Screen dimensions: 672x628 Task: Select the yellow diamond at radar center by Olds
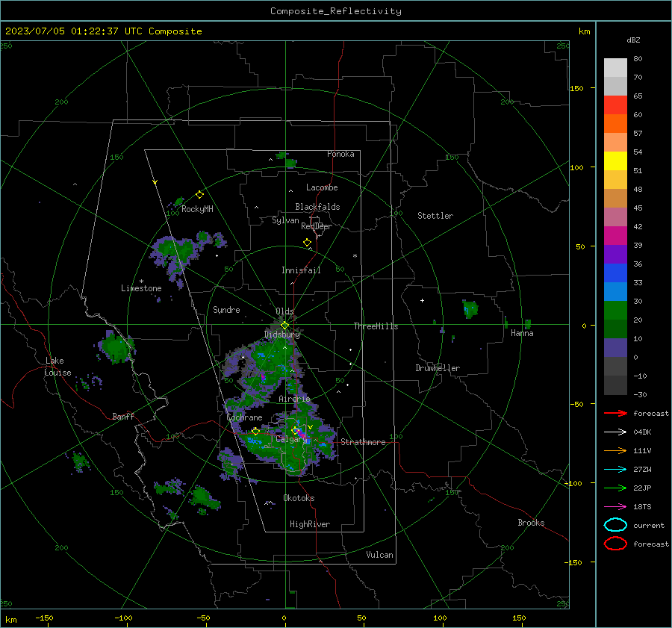click(x=284, y=326)
